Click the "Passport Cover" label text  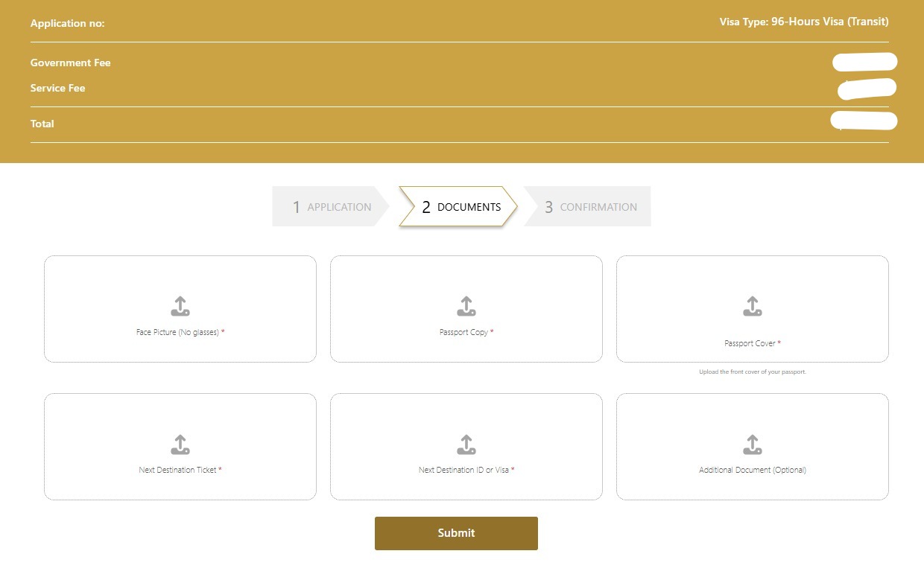tap(750, 343)
